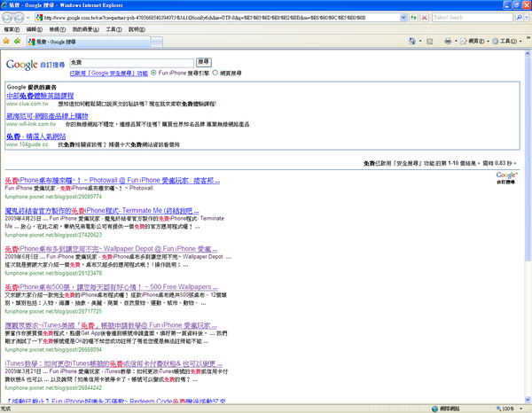Open the 工具(T) menu in menu bar
The height and width of the screenshot is (413, 532).
tap(113, 29)
